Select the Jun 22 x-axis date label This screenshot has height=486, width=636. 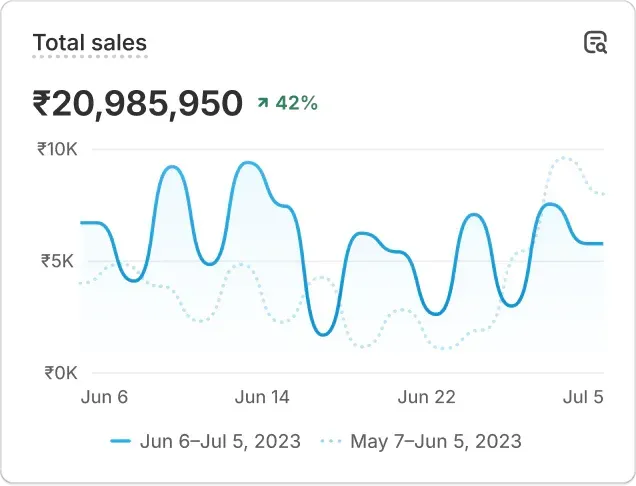427,397
